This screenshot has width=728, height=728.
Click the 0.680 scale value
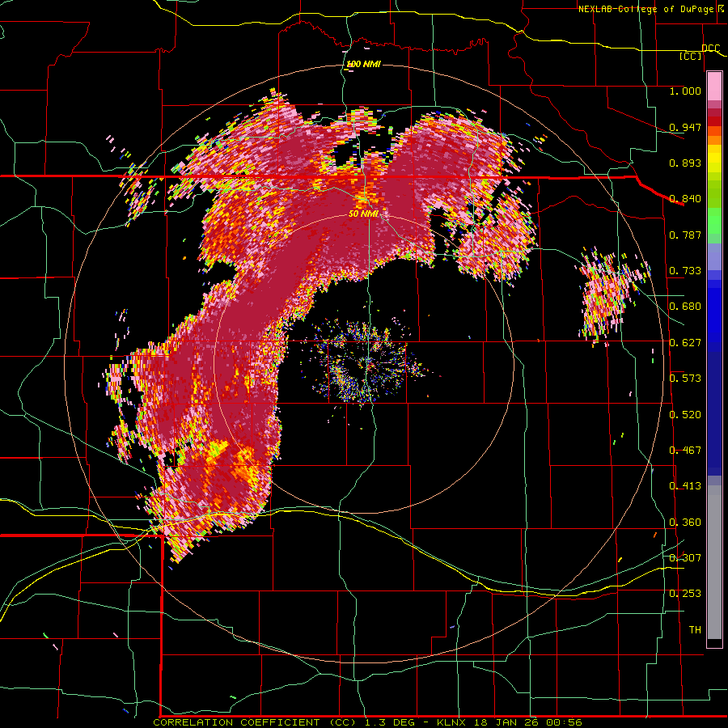tap(685, 307)
